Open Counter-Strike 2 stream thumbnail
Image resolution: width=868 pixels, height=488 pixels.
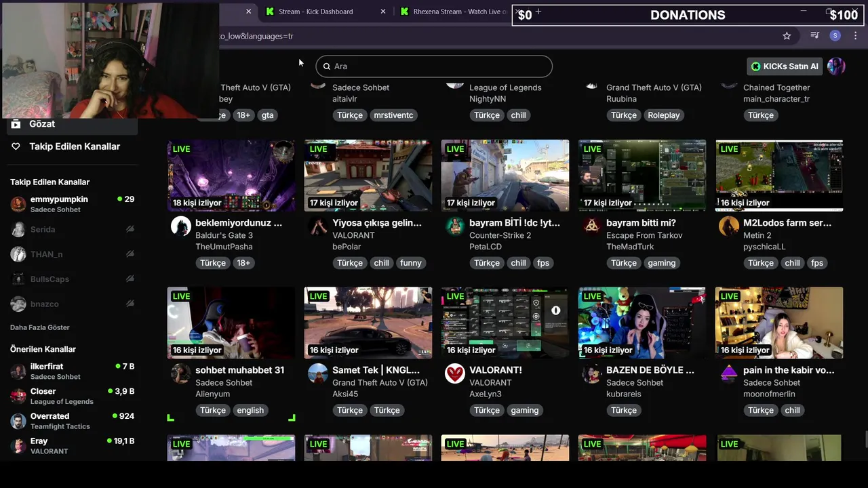click(x=505, y=176)
